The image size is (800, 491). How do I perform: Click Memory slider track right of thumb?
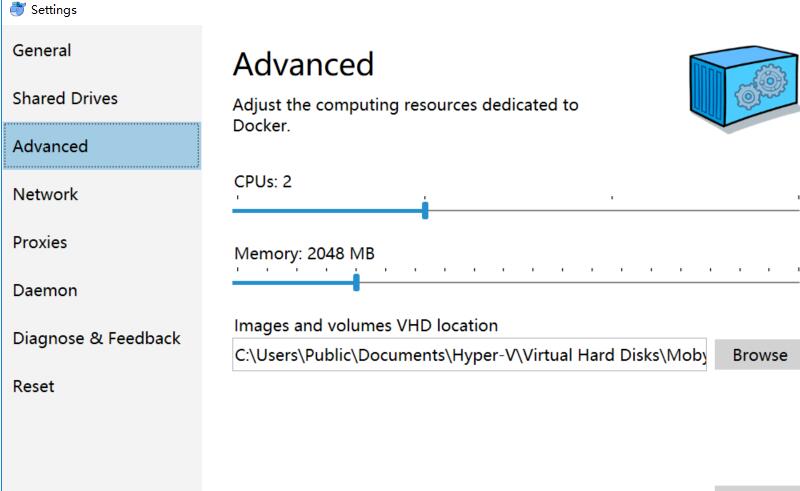pos(579,282)
